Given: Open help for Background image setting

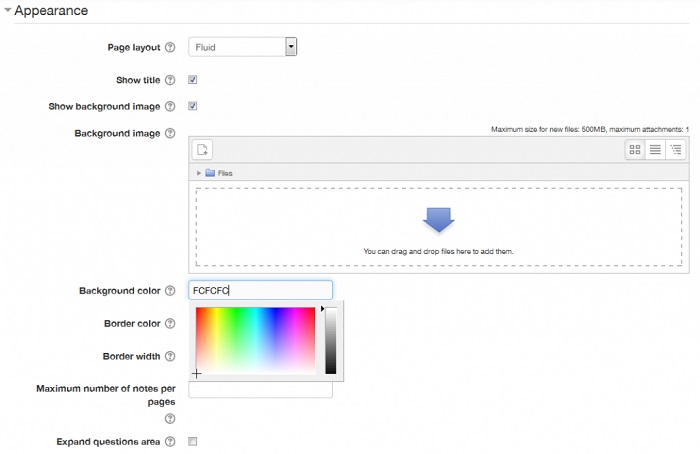Looking at the screenshot, I should [x=170, y=133].
